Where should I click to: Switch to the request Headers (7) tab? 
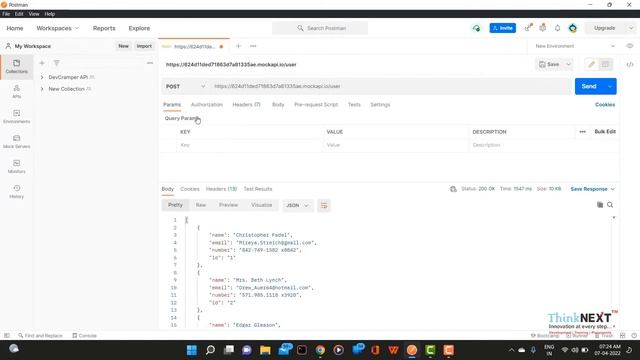click(x=247, y=104)
